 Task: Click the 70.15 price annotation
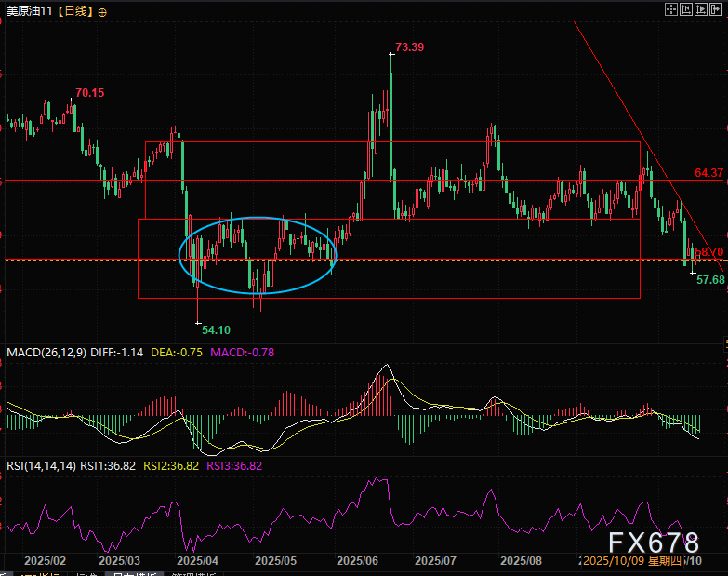coord(90,93)
